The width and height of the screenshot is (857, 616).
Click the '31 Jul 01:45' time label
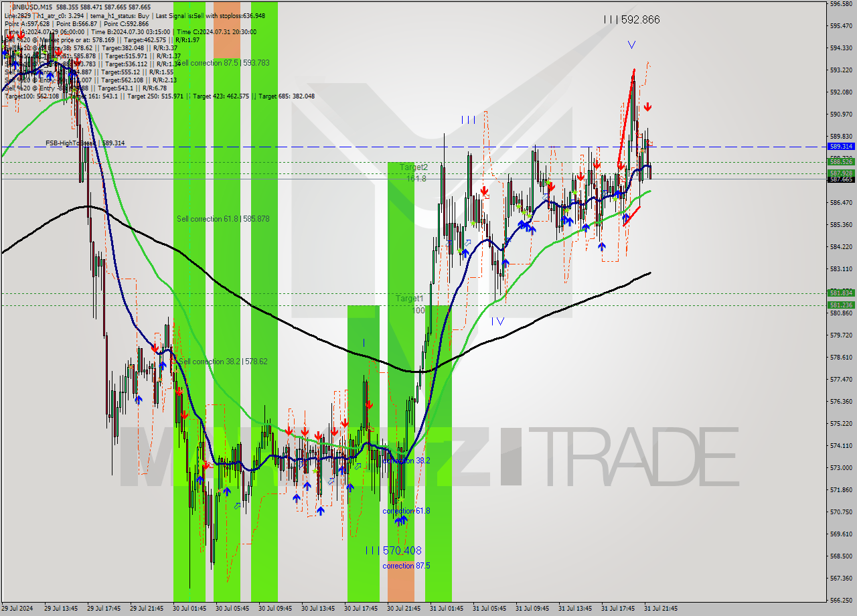[447, 609]
